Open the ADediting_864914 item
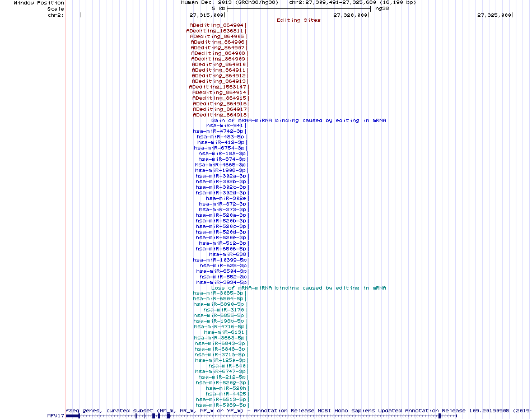532x419 pixels. tap(219, 92)
